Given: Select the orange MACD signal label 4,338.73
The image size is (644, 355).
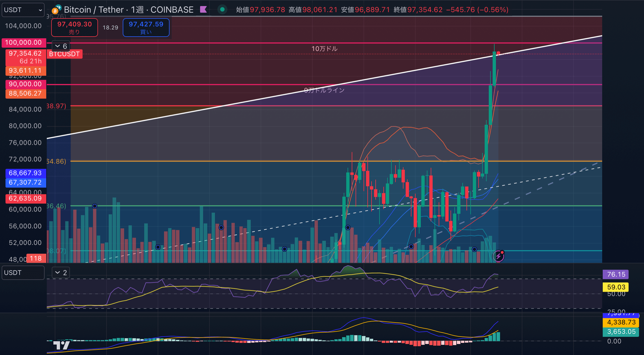Looking at the screenshot, I should pyautogui.click(x=621, y=322).
